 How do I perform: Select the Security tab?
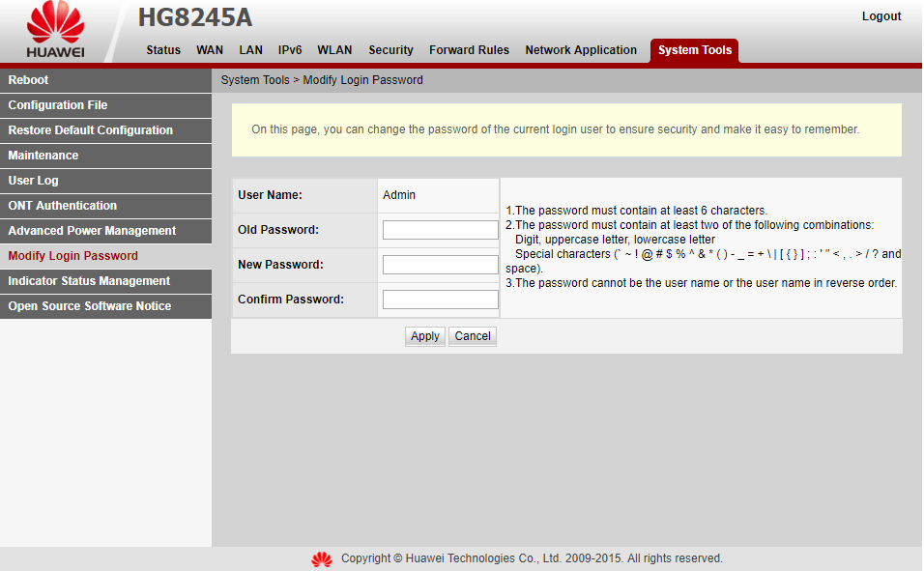pos(390,50)
